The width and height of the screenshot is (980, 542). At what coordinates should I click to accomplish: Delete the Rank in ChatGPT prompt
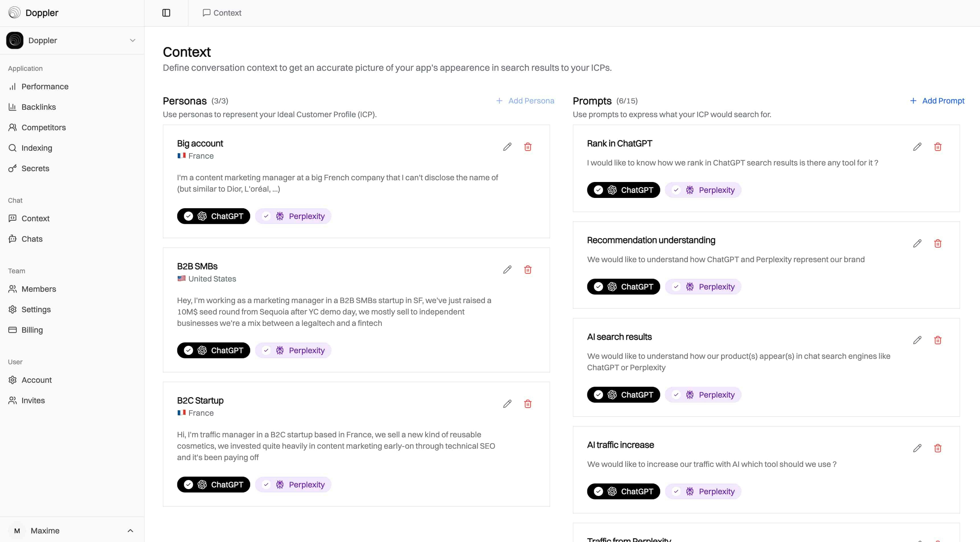pos(937,147)
